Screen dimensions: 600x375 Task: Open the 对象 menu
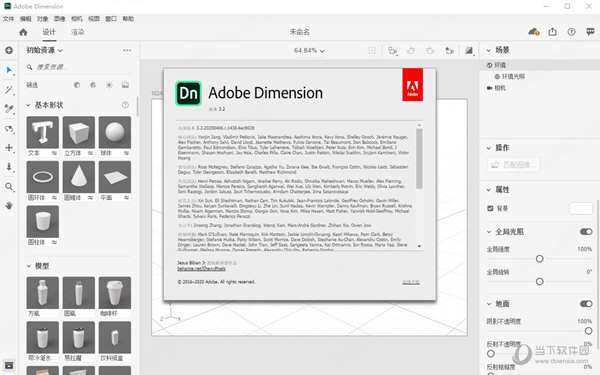click(42, 19)
